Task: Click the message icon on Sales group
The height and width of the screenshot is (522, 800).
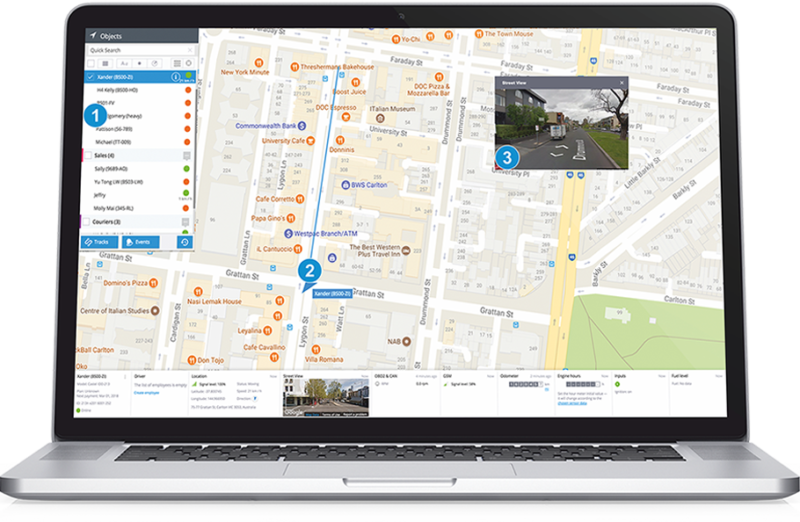Action: (x=187, y=156)
